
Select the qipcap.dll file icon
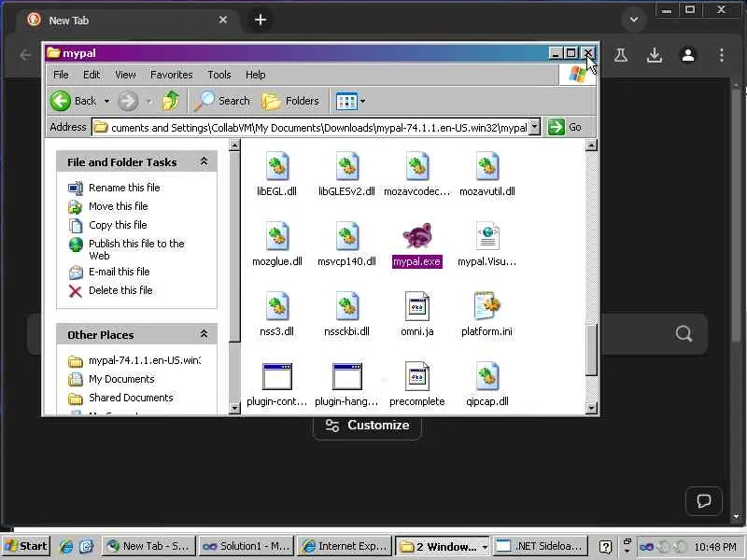[486, 376]
